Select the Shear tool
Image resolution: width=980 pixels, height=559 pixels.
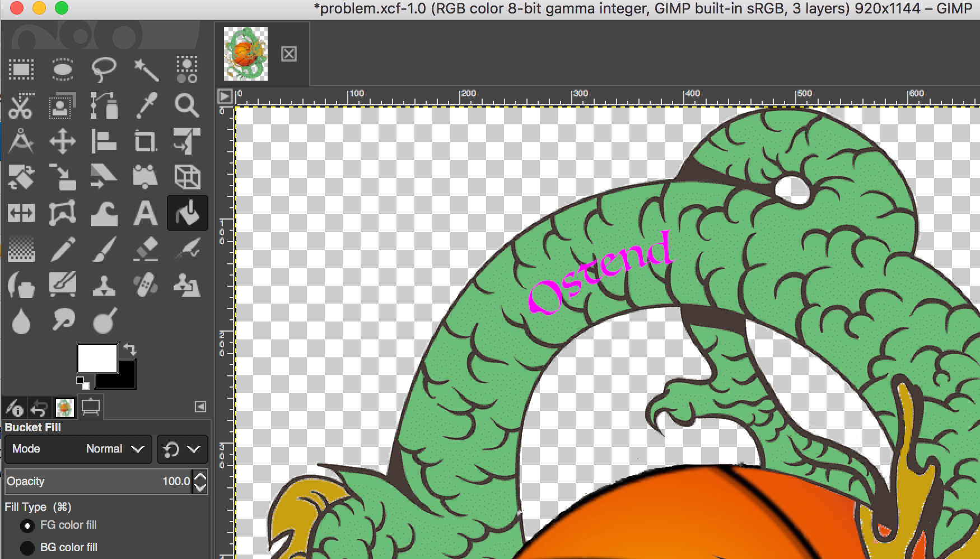(104, 177)
